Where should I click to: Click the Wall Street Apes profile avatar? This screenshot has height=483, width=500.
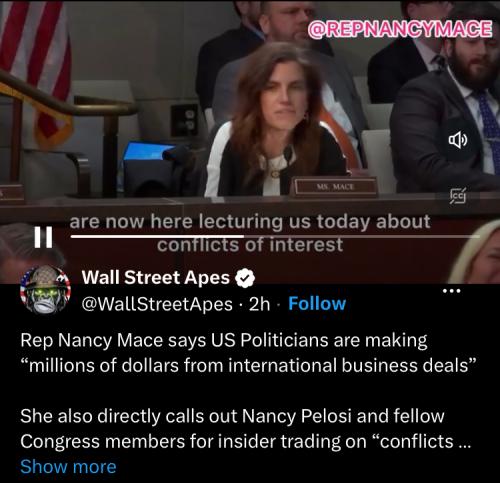(x=45, y=290)
